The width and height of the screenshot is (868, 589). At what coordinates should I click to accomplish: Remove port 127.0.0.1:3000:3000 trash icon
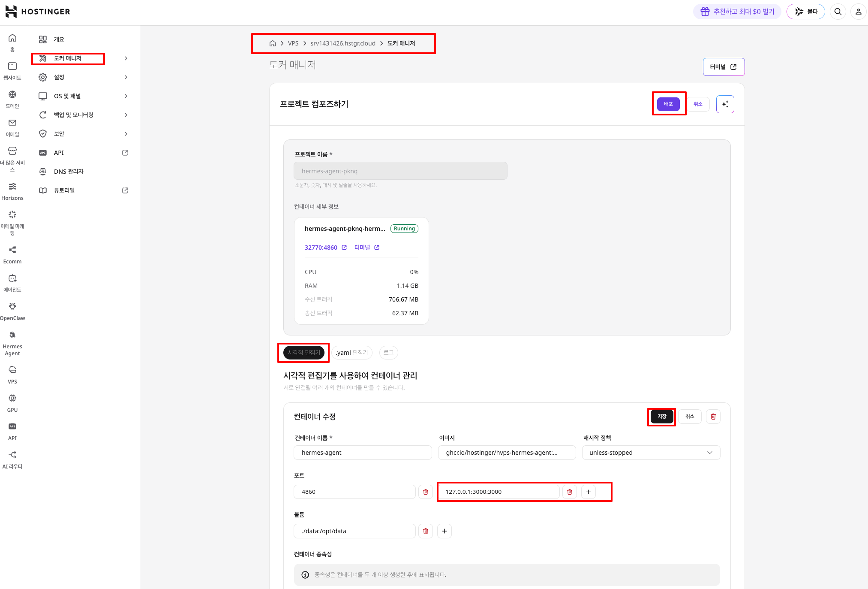(x=569, y=492)
